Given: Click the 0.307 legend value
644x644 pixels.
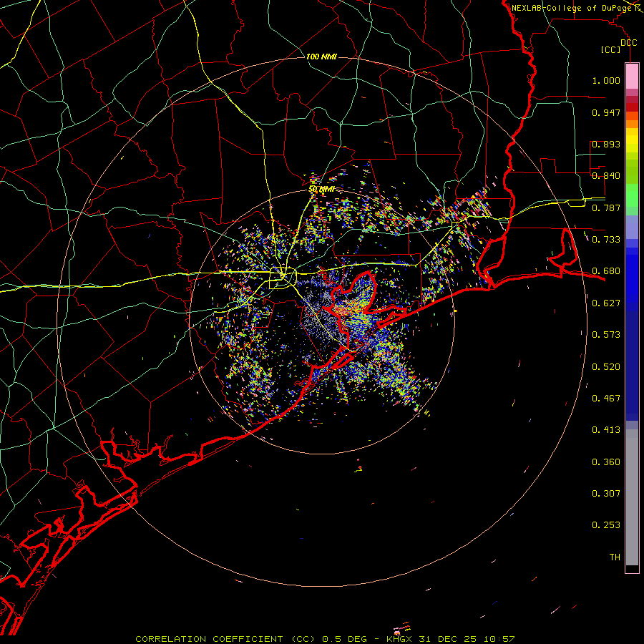Looking at the screenshot, I should (606, 494).
